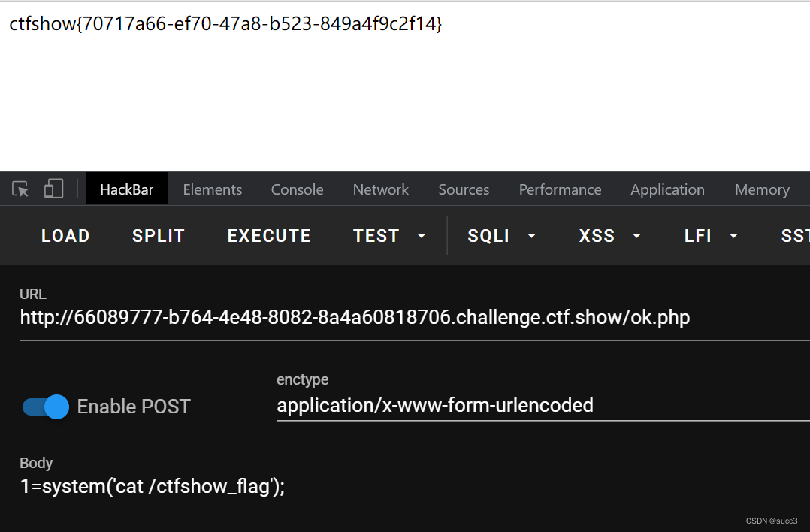Click the LOAD button in HackBar
Screen dimensions: 810x532
pyautogui.click(x=65, y=236)
